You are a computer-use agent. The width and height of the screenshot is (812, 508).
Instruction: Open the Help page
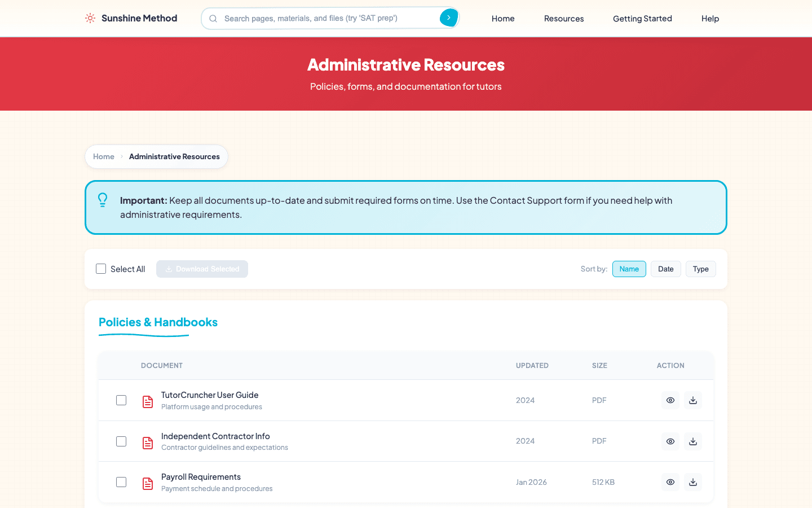pos(710,18)
